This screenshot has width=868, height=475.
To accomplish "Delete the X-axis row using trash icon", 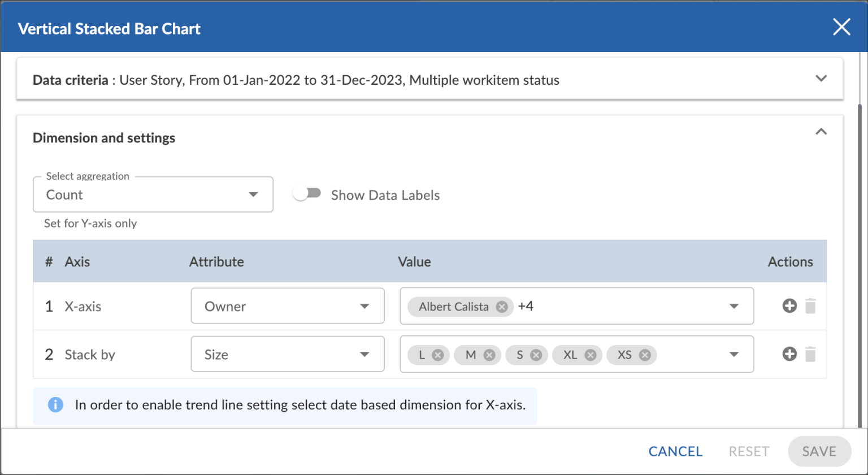I will pos(810,306).
